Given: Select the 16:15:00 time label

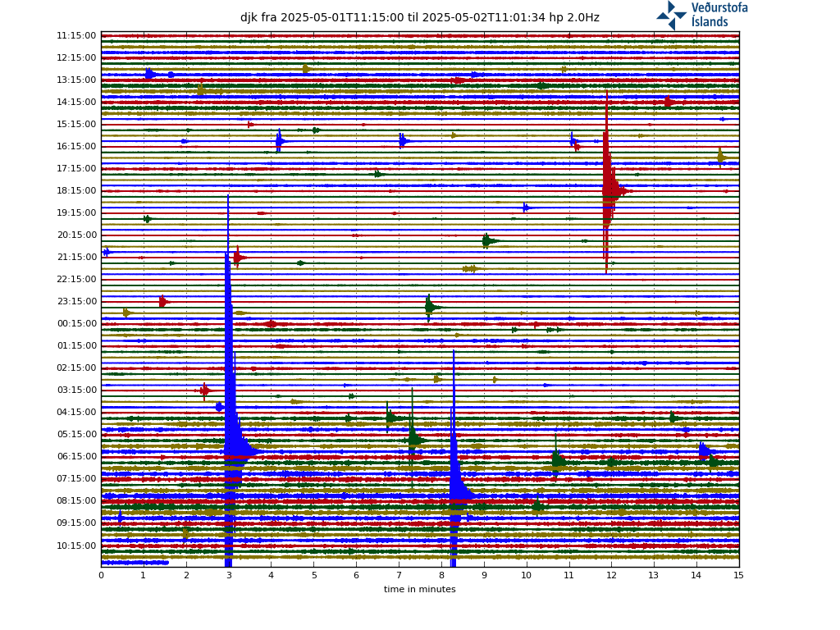Looking at the screenshot, I should coord(76,146).
